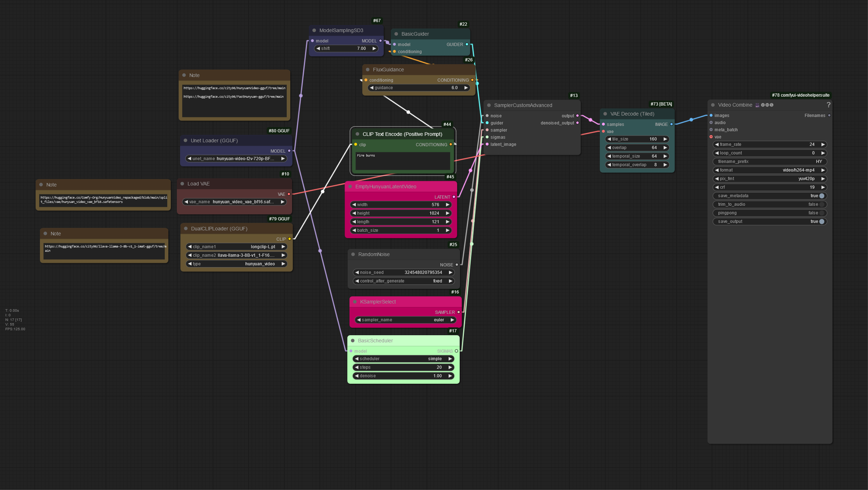The height and width of the screenshot is (490, 868).
Task: Click the Load VAE output connector
Action: pyautogui.click(x=289, y=194)
